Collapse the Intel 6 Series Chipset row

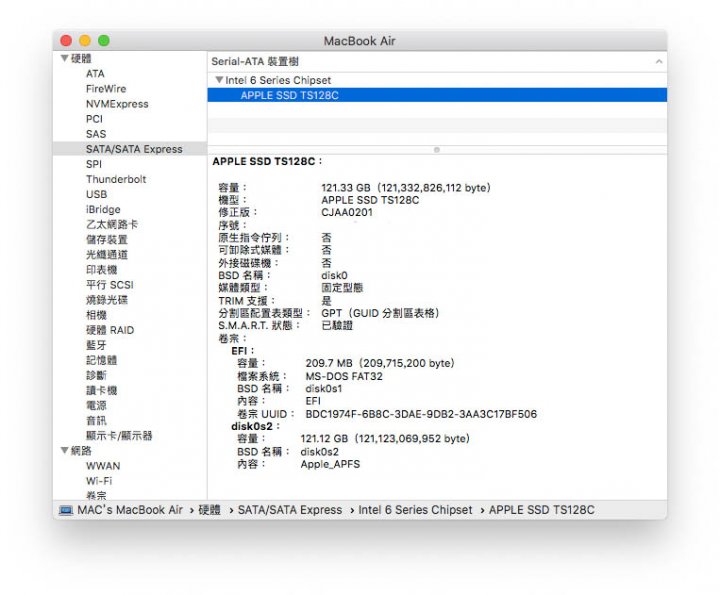(x=219, y=80)
